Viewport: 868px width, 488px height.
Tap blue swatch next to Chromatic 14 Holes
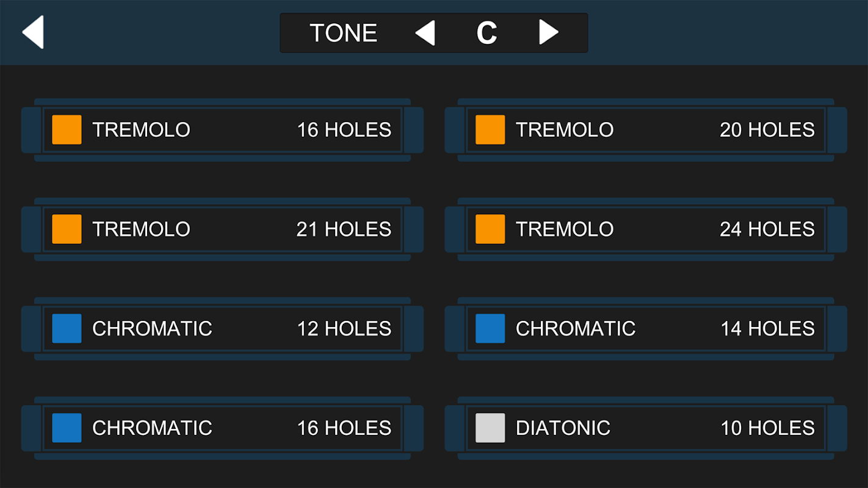490,329
